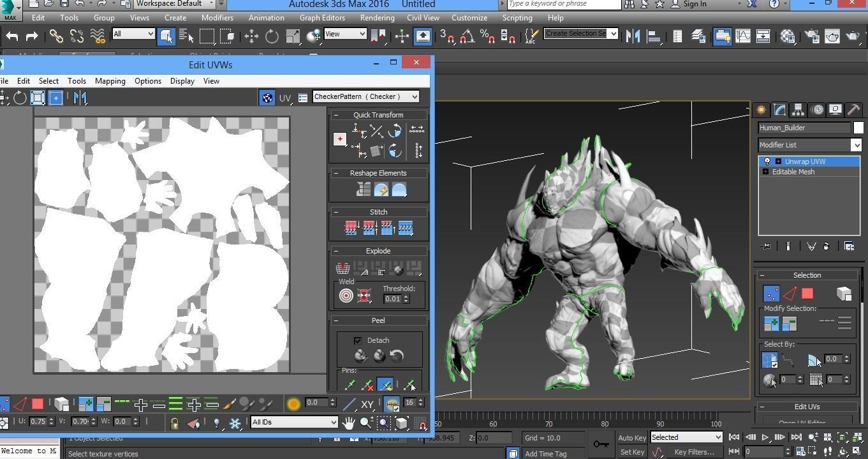868x459 pixels.
Task: Open the View reference coordinate dropdown
Action: click(x=345, y=34)
